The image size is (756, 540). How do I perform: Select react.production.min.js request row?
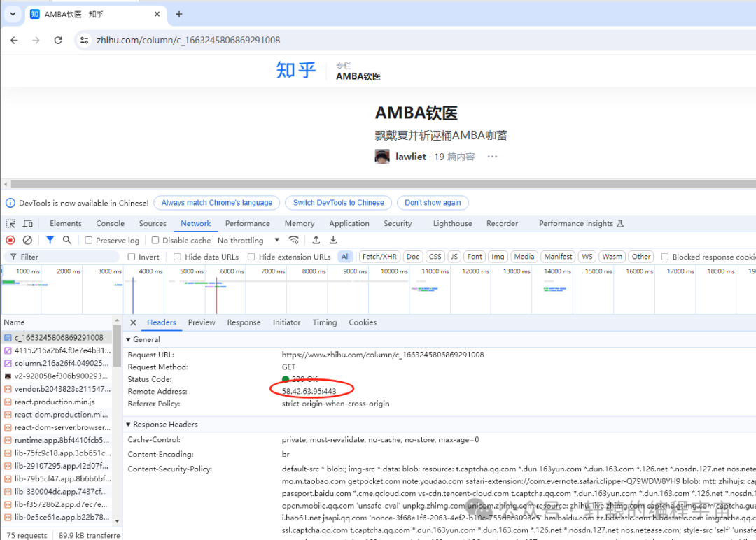[x=57, y=402]
